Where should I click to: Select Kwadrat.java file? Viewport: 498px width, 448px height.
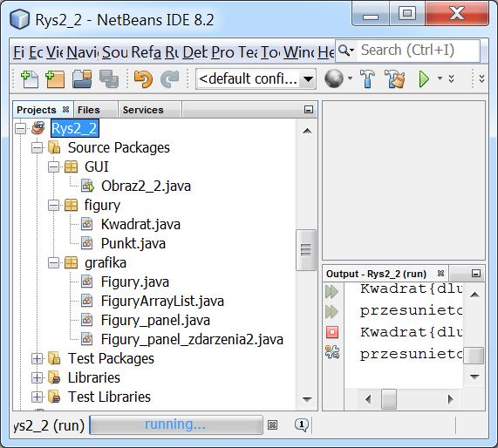140,225
